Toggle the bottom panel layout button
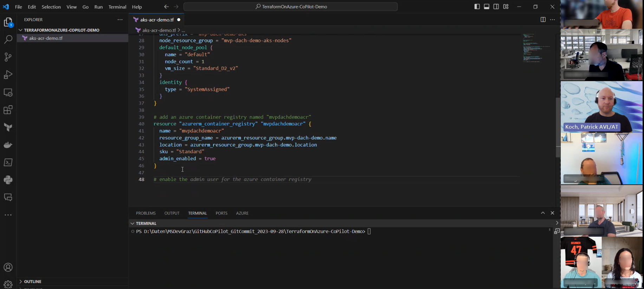Viewport: 644px width, 289px height. click(487, 7)
